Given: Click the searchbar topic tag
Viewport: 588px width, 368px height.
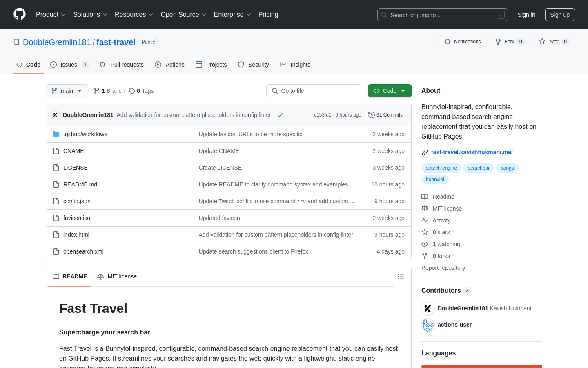Looking at the screenshot, I should (479, 168).
